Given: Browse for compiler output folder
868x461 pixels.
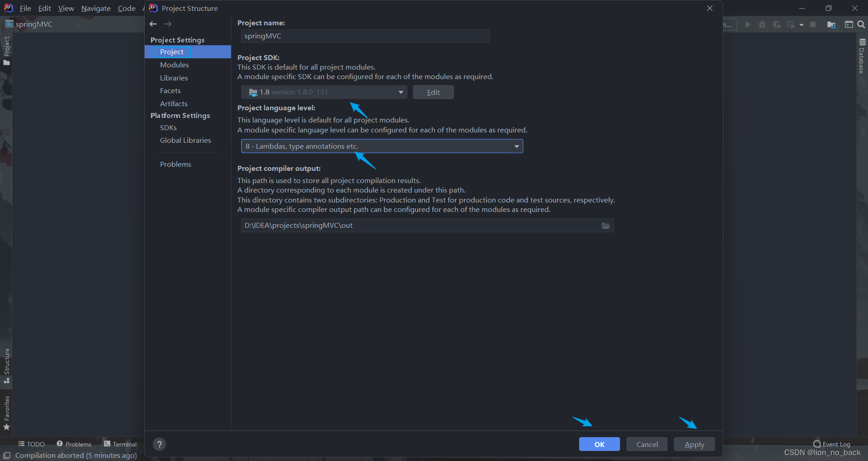Looking at the screenshot, I should pyautogui.click(x=606, y=226).
